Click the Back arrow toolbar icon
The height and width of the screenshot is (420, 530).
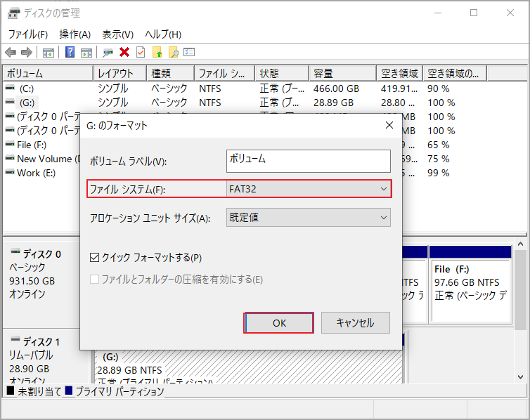(11, 53)
